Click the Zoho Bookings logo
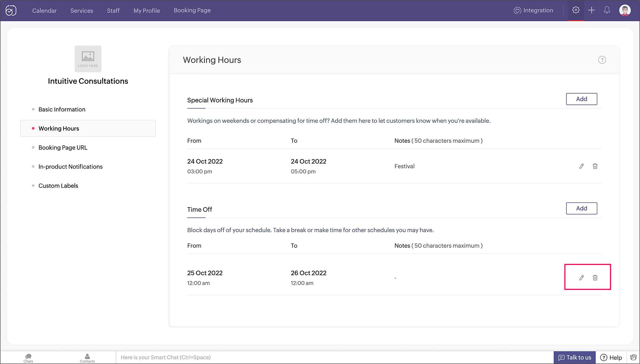Screen dimensions: 640x364 coord(11,11)
